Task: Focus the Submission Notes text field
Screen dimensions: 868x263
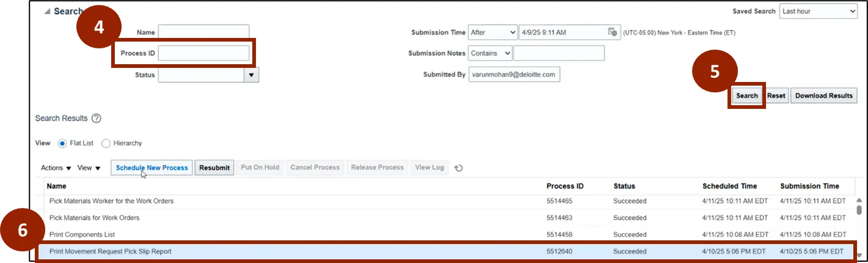Action: pos(559,53)
